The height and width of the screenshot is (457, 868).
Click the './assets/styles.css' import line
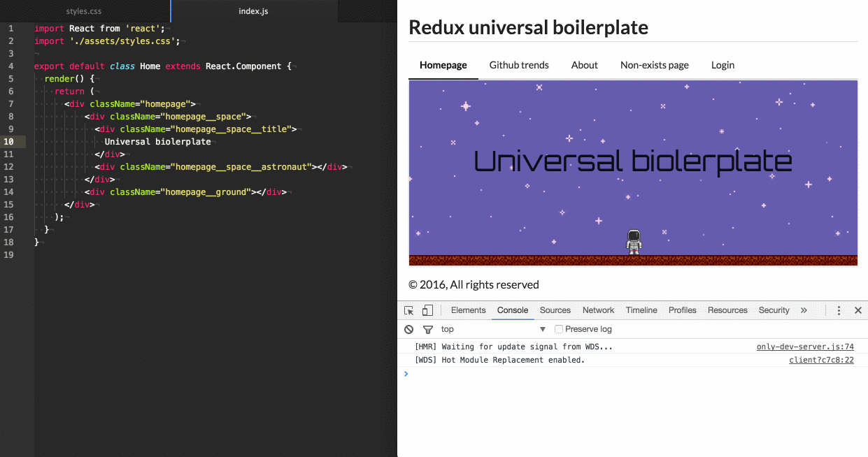(x=107, y=41)
